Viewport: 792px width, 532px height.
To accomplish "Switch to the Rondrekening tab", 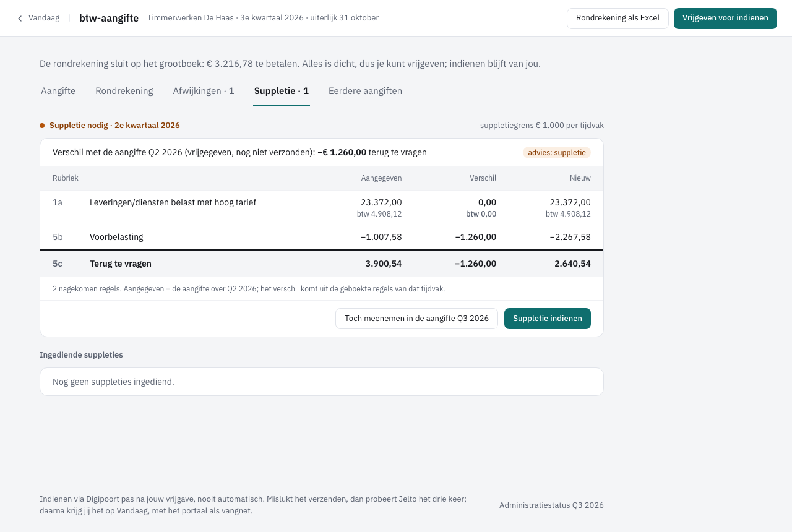I will point(124,91).
